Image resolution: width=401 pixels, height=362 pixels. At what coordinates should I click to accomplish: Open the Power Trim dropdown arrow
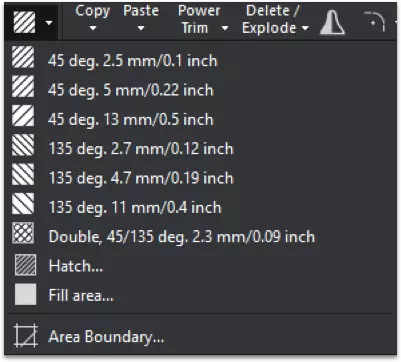point(225,28)
